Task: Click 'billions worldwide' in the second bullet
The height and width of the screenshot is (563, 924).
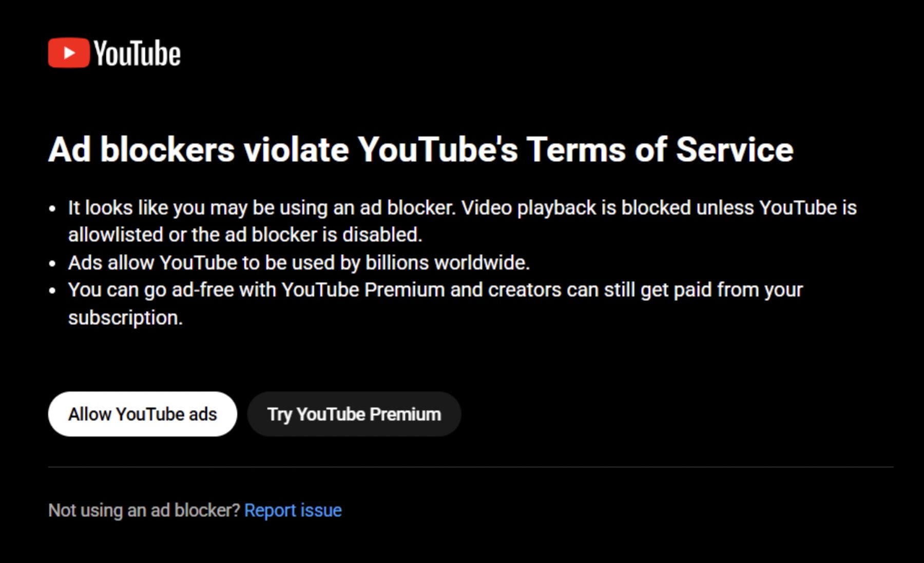Action: tap(447, 263)
